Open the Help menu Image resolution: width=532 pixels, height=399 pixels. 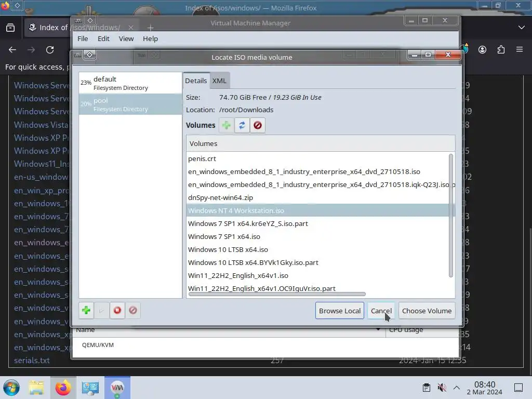(x=150, y=38)
